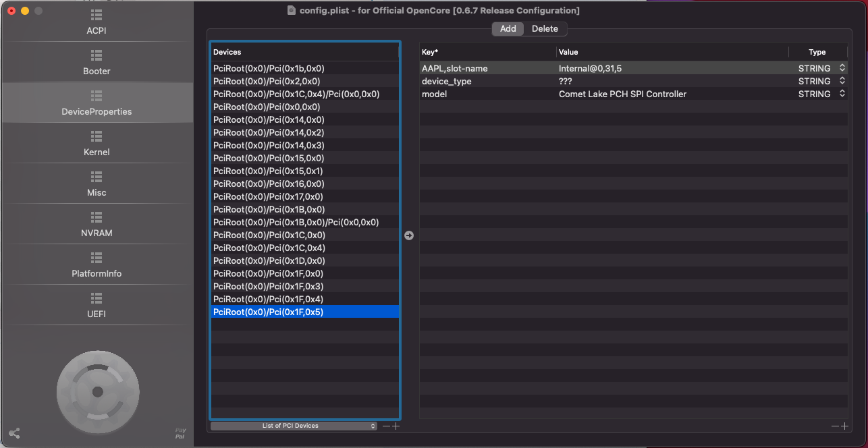Change the type of the model row
The height and width of the screenshot is (448, 868).
[x=842, y=94]
